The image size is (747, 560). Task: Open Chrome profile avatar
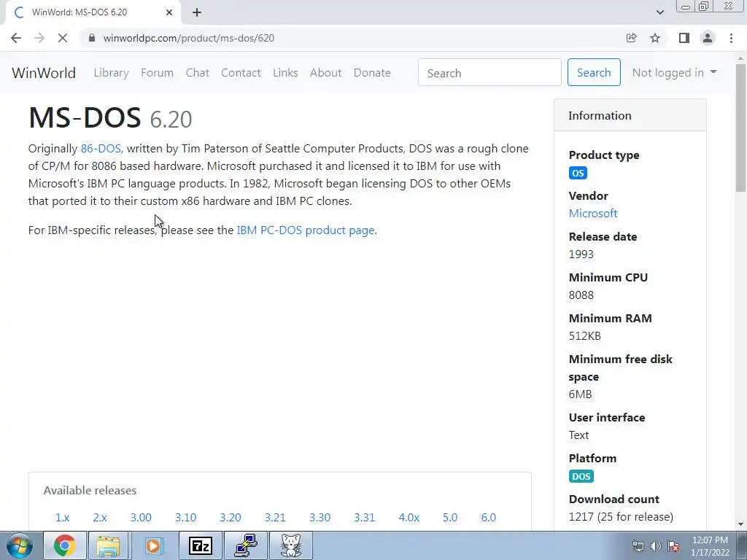708,38
